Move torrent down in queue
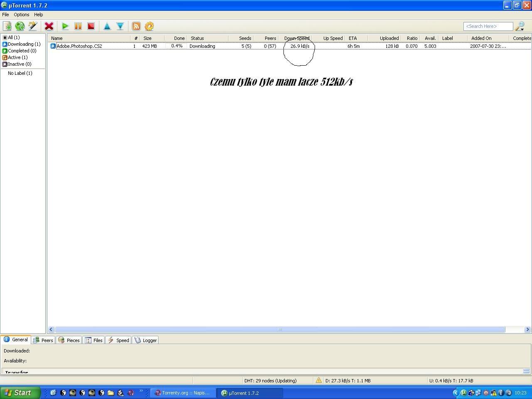This screenshot has width=532, height=399. (120, 26)
